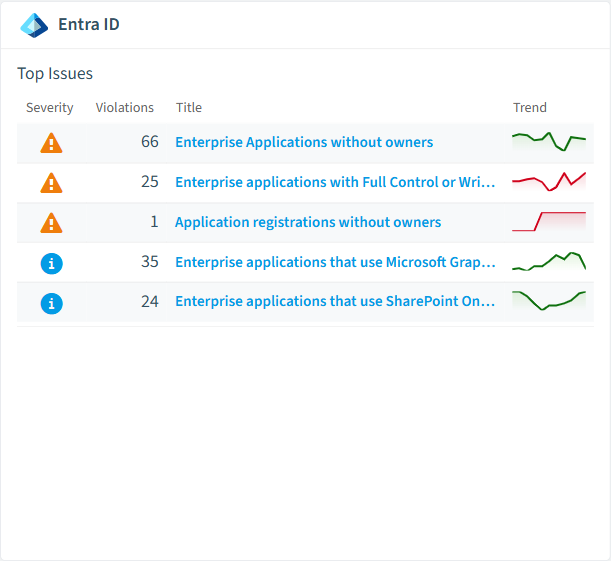Click the Top Issues heading
The height and width of the screenshot is (561, 611).
[55, 74]
